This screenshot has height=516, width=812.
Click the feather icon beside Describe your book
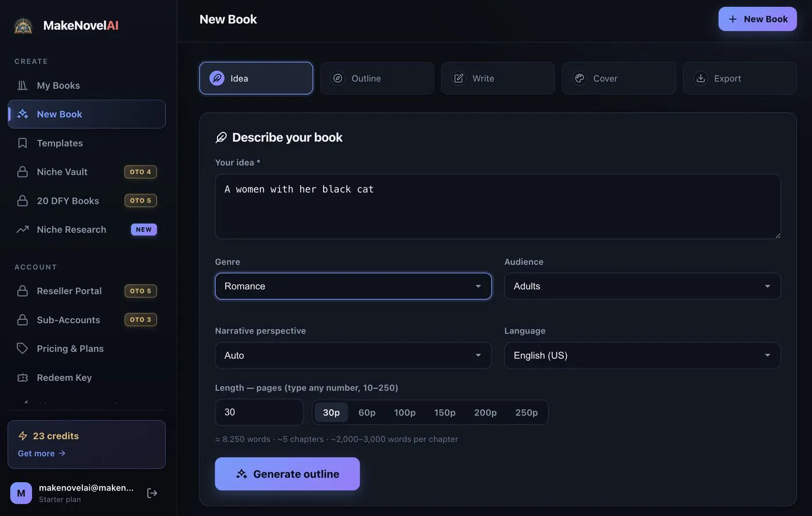221,138
